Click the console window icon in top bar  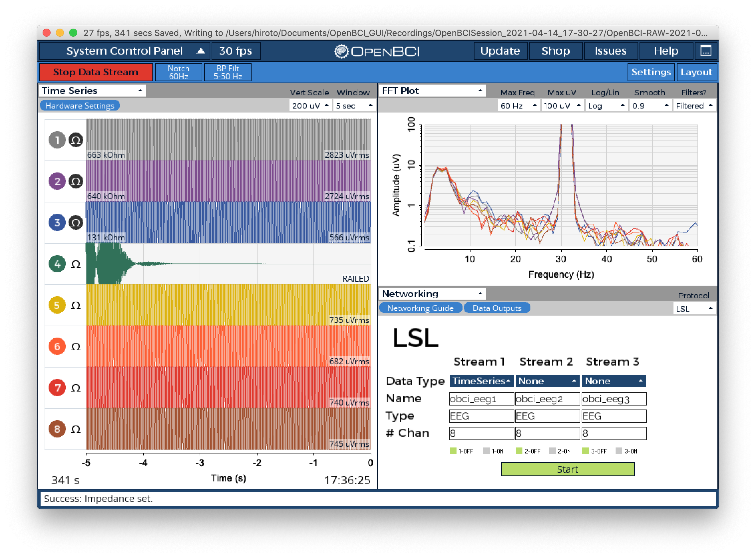pyautogui.click(x=705, y=51)
